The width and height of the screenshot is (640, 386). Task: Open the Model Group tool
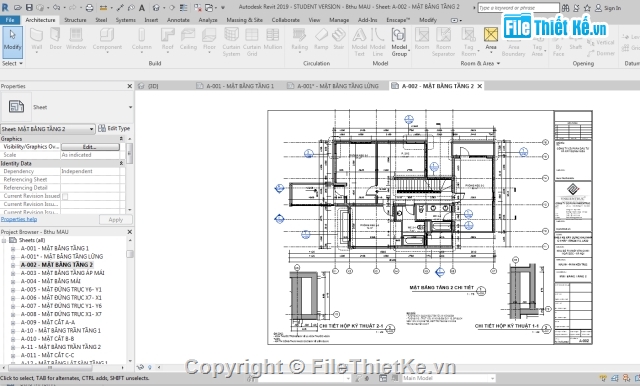point(399,42)
